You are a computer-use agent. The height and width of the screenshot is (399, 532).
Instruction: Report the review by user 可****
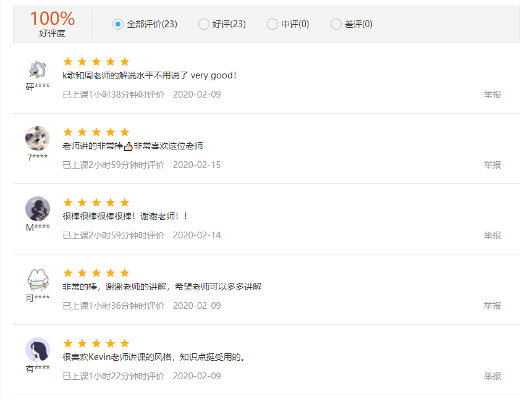pos(492,306)
